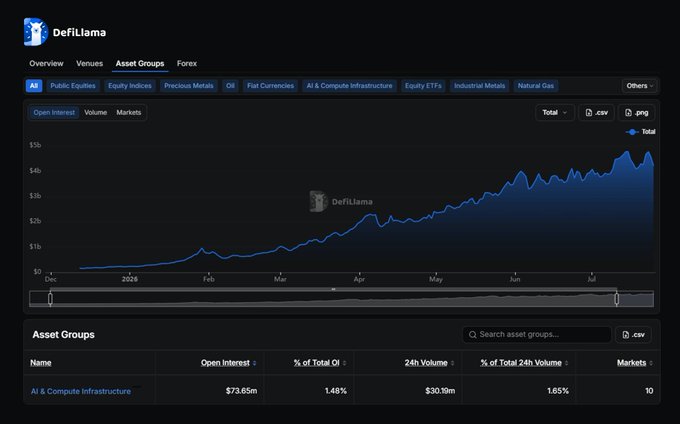The height and width of the screenshot is (424, 680).
Task: Open AI & Compute Infrastructure row link
Action: (81, 391)
